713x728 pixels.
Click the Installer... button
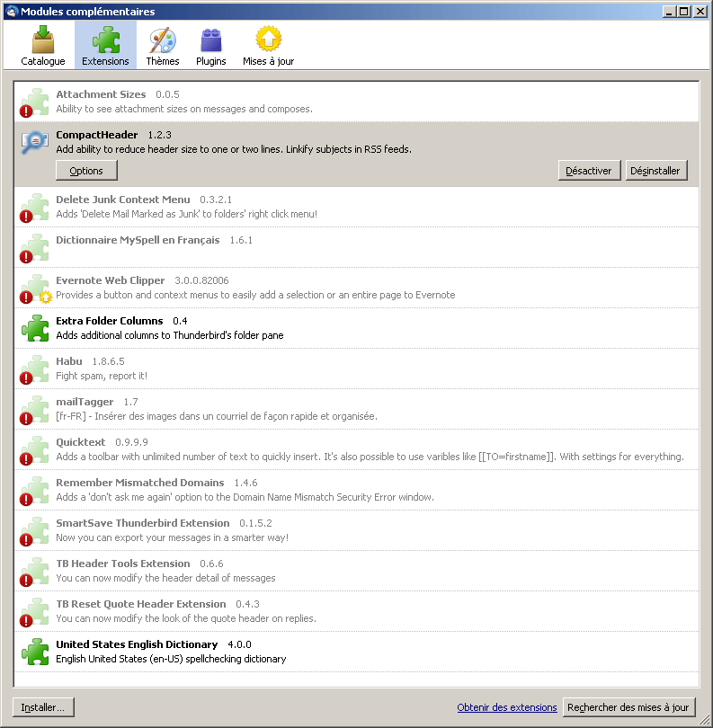[x=43, y=707]
